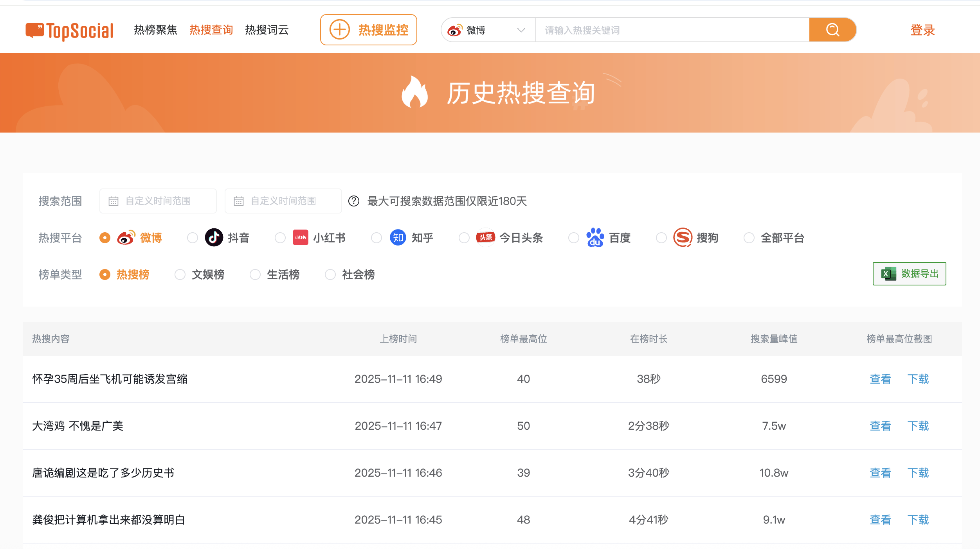Click the Weibo icon in platform filter row
This screenshot has width=980, height=549.
point(126,237)
